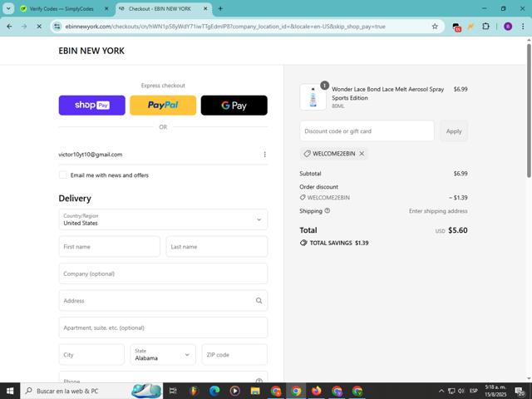Click the page vertical scrollbar
Viewport: 532px width, 399px height.
click(529, 112)
